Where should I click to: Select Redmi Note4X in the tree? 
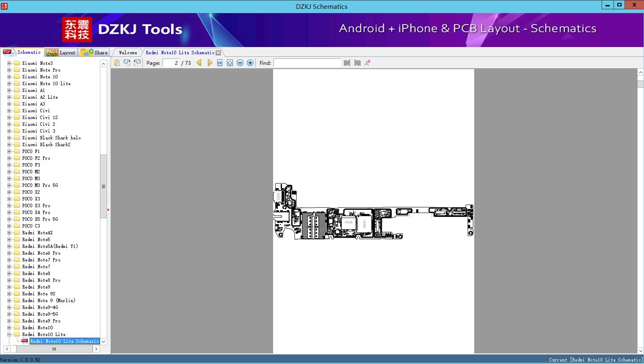[x=37, y=233]
